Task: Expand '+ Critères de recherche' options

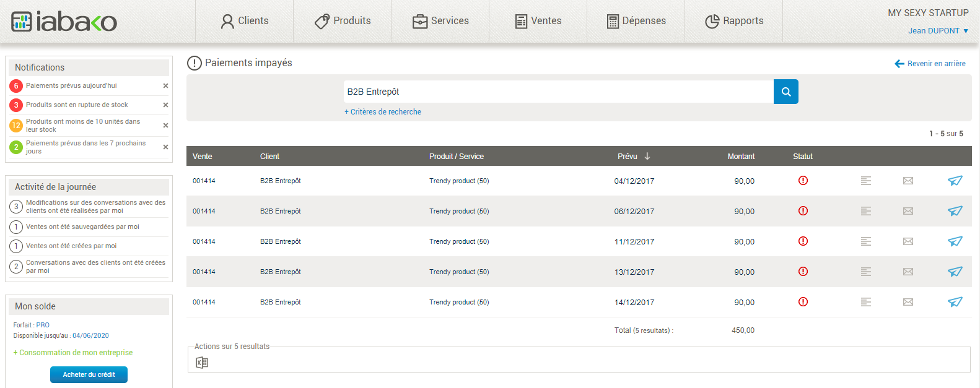Action: [383, 112]
